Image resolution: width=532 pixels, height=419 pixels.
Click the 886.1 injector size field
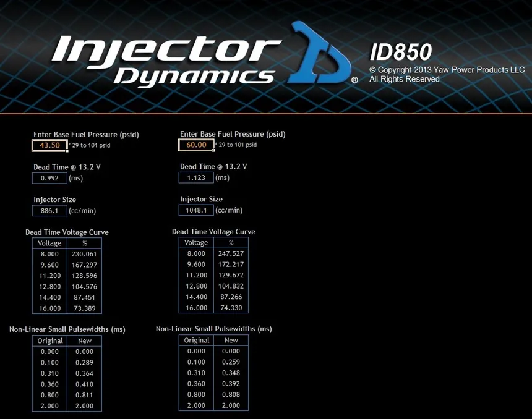coord(49,211)
